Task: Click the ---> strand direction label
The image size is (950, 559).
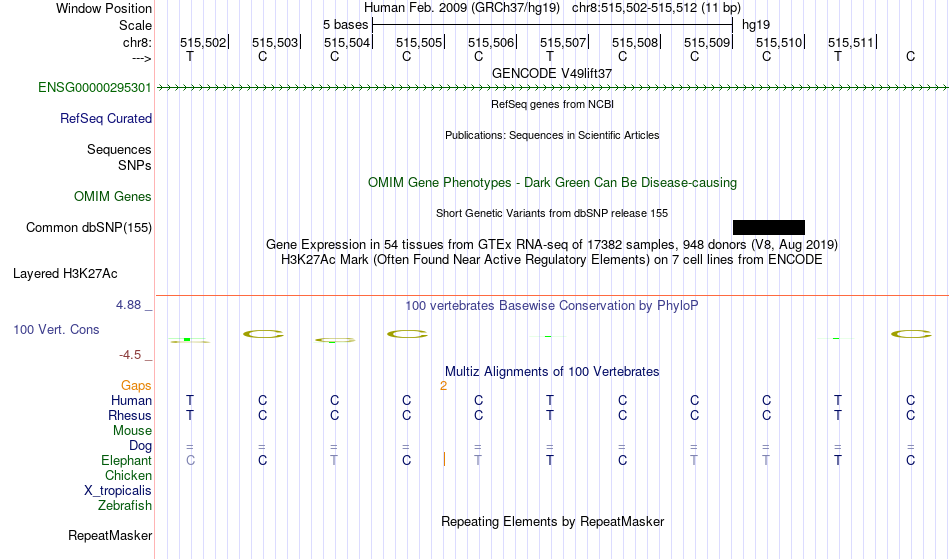Action: [x=142, y=58]
